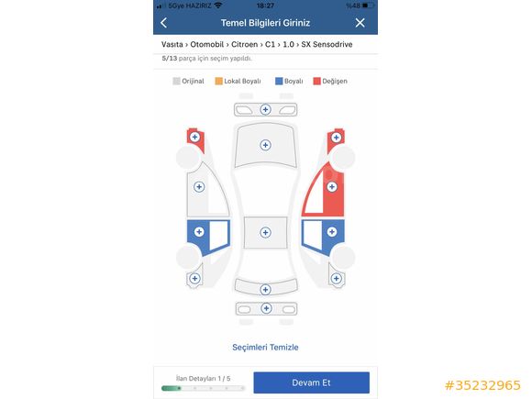This screenshot has height=399, width=532.
Task: Go back with the left arrow
Action: pos(164,23)
